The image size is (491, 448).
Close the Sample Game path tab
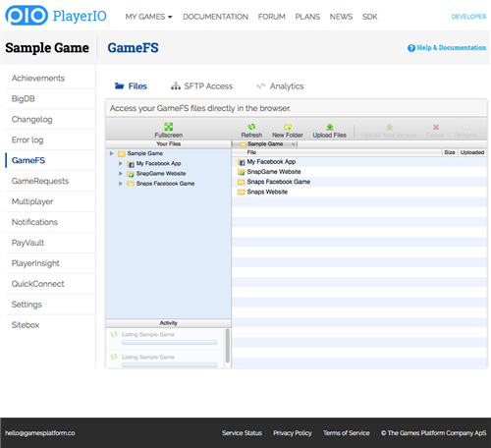coord(294,144)
